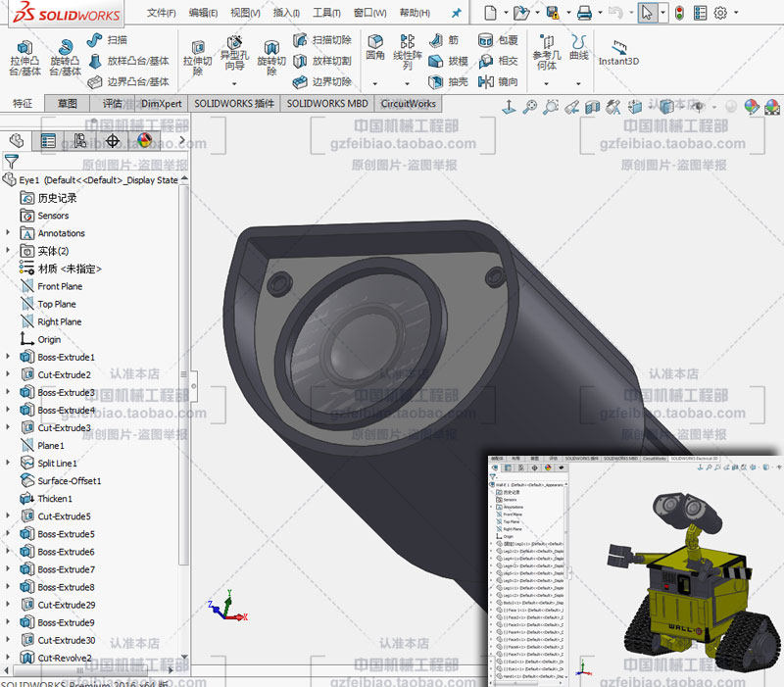Open the 插入(I) menu

[x=286, y=13]
